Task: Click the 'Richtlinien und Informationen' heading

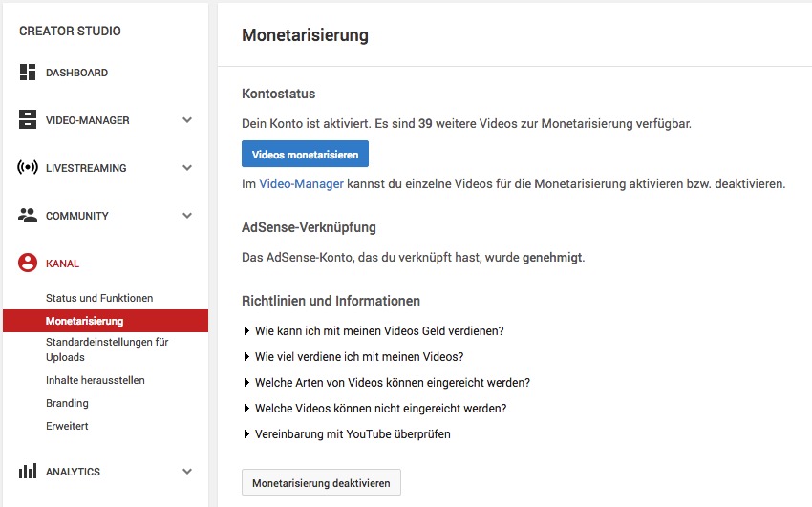Action: coord(331,301)
